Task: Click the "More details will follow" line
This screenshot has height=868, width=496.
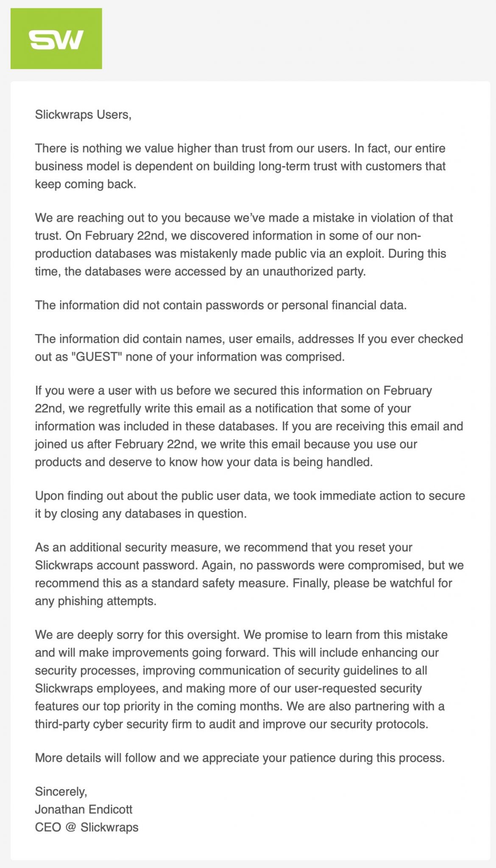Action: pos(240,758)
